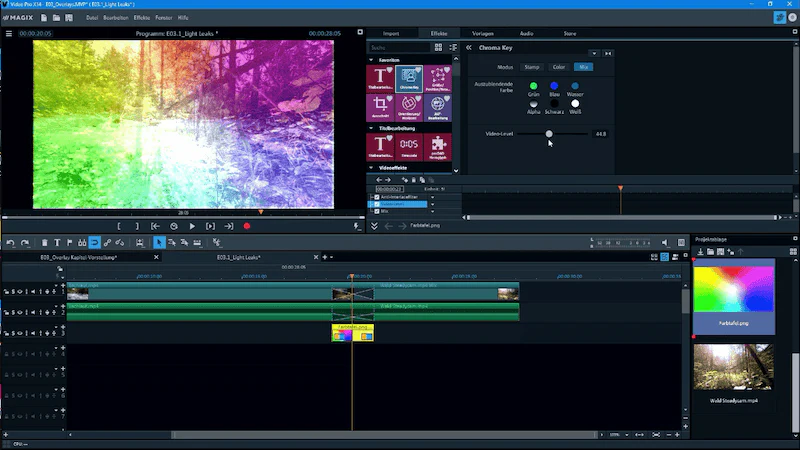Screen dimensions: 800x450
Task: Click the undo arrow in the timeline toolbar
Action: pyautogui.click(x=10, y=243)
